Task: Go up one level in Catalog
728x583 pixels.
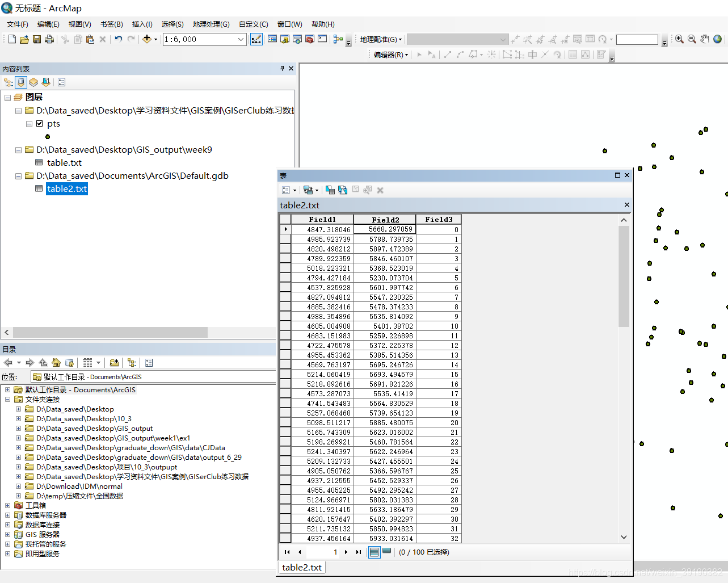Action: click(x=43, y=363)
